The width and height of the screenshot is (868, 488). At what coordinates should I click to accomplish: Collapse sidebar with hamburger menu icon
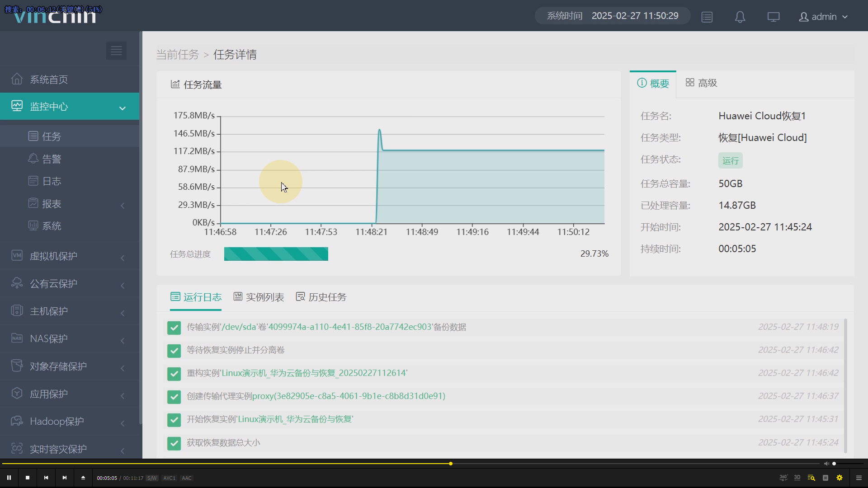click(x=116, y=51)
